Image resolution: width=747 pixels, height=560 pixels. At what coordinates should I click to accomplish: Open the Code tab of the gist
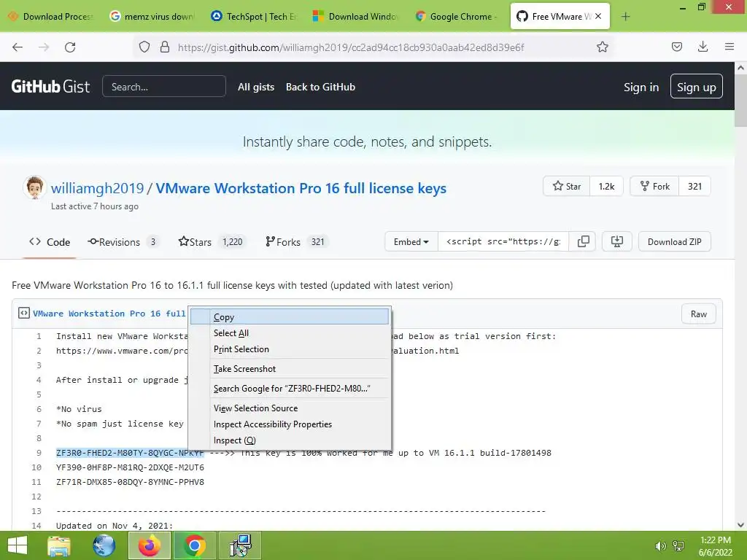[50, 242]
